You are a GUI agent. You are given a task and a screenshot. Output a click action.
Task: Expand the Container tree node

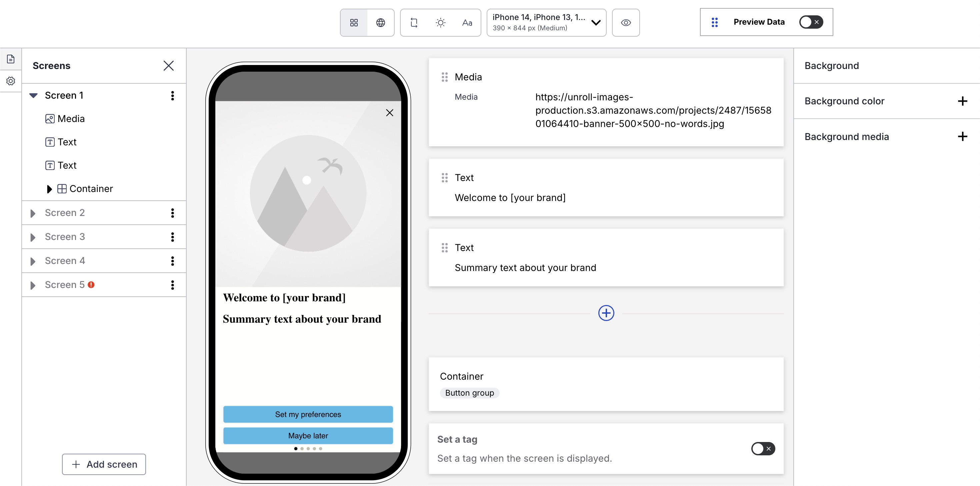click(49, 189)
